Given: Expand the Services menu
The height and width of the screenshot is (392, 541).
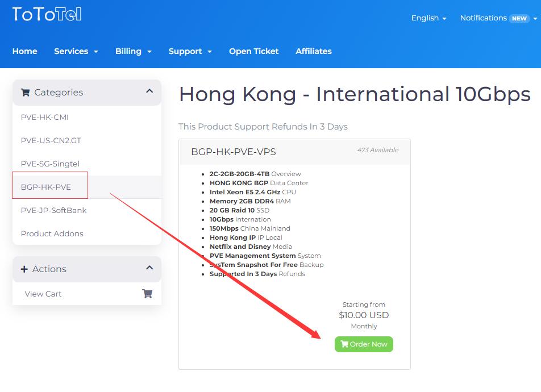Looking at the screenshot, I should [x=76, y=51].
